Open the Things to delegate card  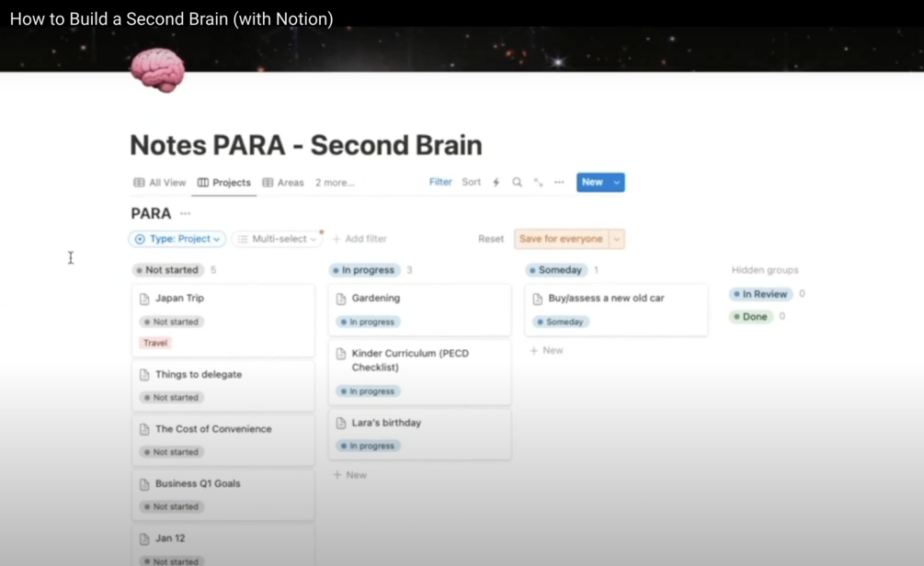pyautogui.click(x=223, y=386)
